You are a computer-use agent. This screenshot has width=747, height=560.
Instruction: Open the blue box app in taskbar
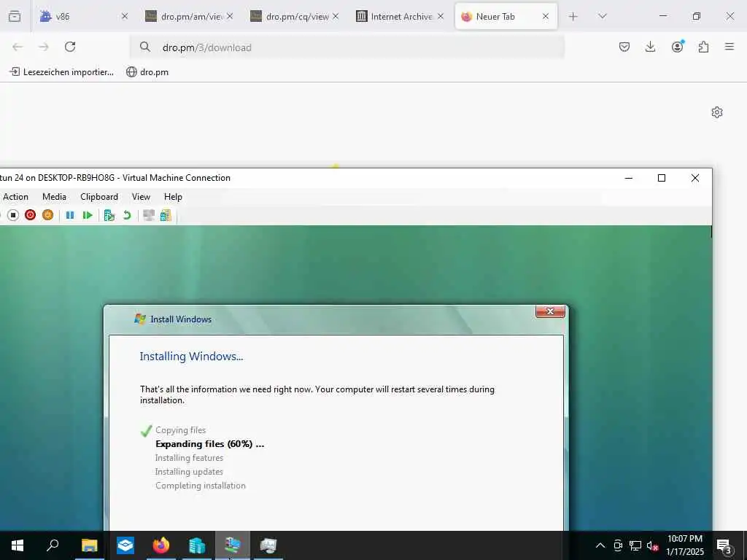[x=125, y=545]
